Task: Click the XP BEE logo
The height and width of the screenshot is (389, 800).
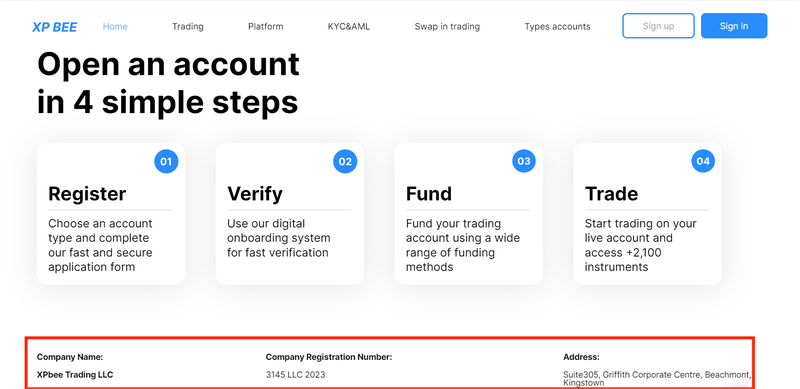Action: pyautogui.click(x=55, y=27)
